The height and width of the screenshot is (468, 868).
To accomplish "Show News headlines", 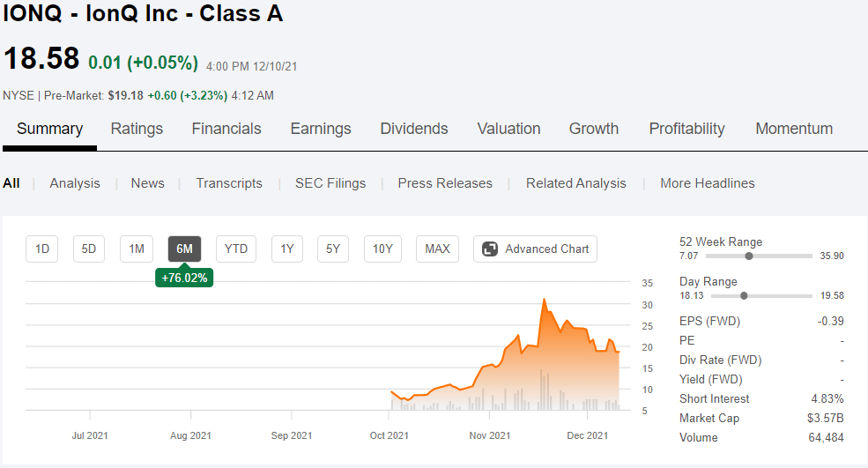I will click(x=148, y=183).
